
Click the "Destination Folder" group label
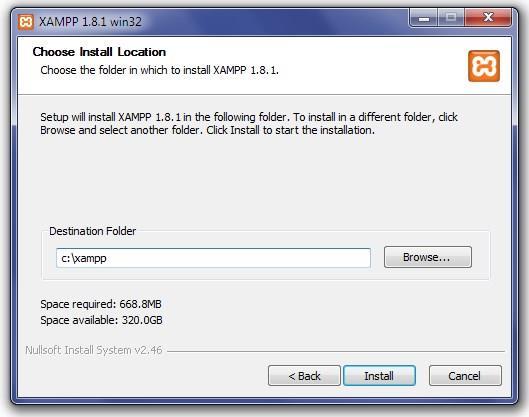coord(92,231)
